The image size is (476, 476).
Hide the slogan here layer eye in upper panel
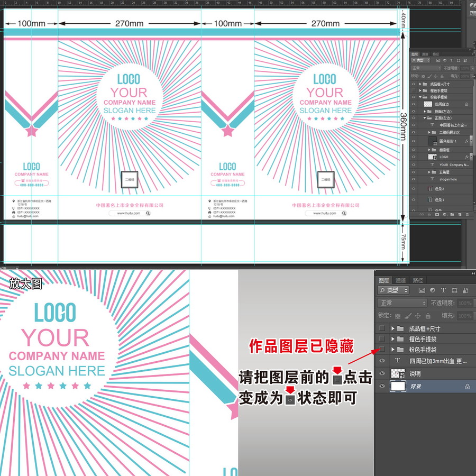tap(414, 179)
